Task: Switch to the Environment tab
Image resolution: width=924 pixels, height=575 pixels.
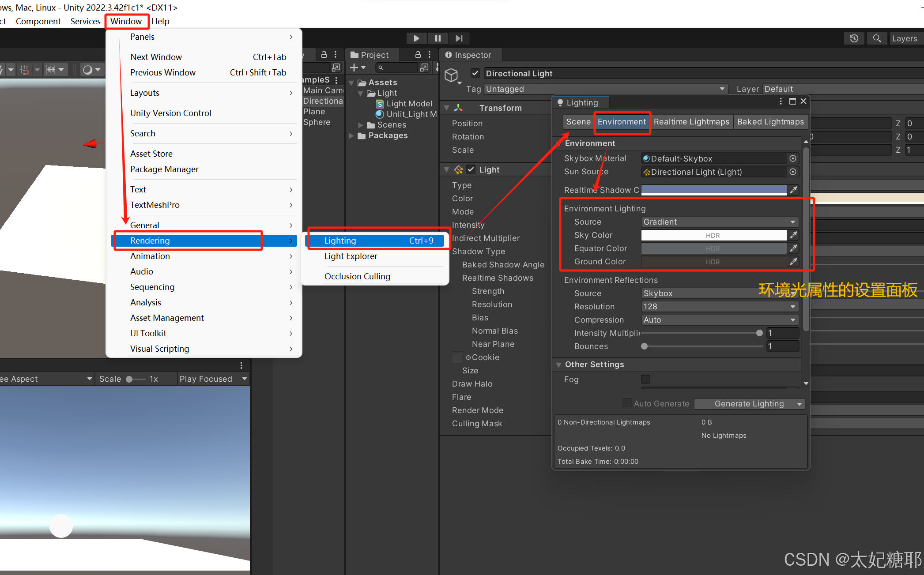Action: 622,122
